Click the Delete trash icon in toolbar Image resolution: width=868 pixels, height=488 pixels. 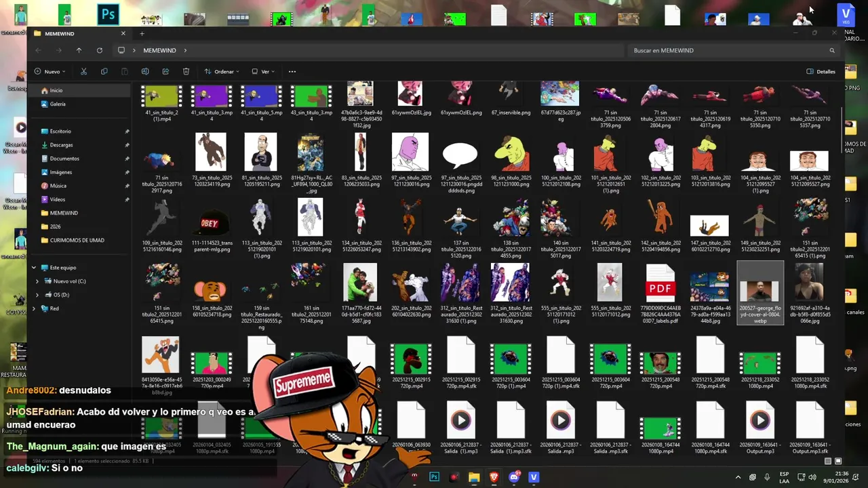186,71
